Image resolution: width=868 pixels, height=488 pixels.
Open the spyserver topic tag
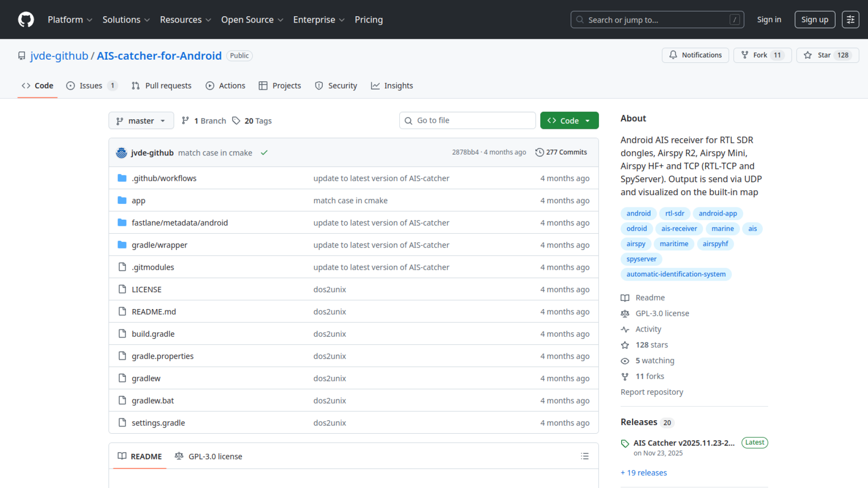point(642,259)
